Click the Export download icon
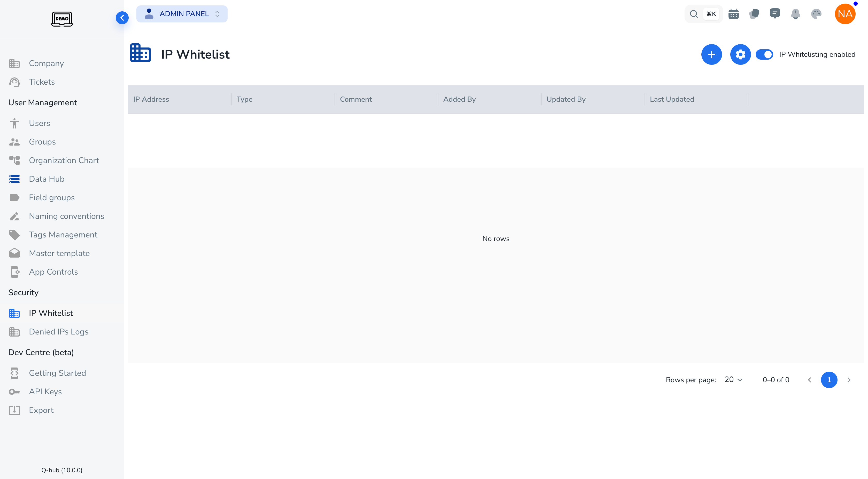Image resolution: width=868 pixels, height=479 pixels. click(x=14, y=410)
